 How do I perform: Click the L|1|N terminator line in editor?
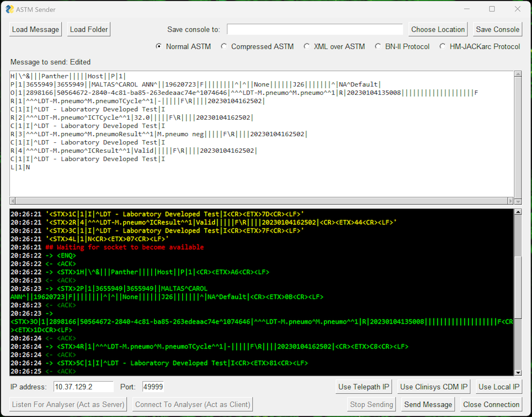20,167
